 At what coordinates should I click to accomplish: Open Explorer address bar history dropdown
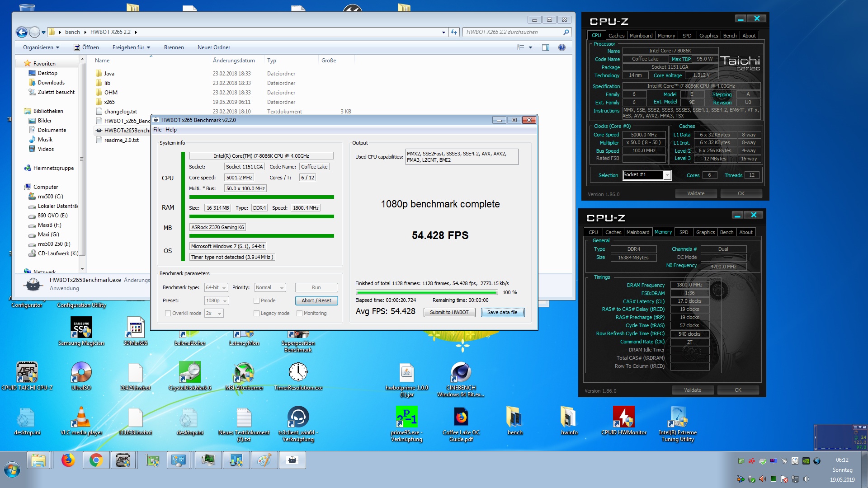point(443,32)
